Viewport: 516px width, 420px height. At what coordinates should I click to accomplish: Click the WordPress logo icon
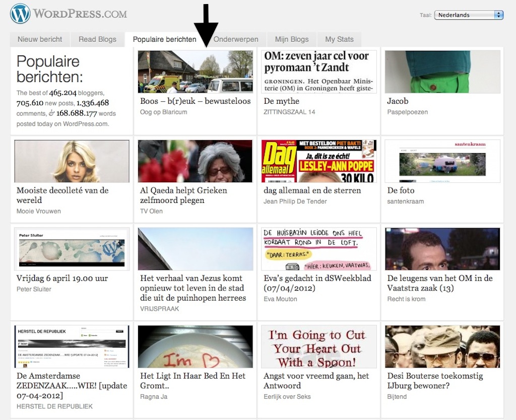[x=20, y=14]
